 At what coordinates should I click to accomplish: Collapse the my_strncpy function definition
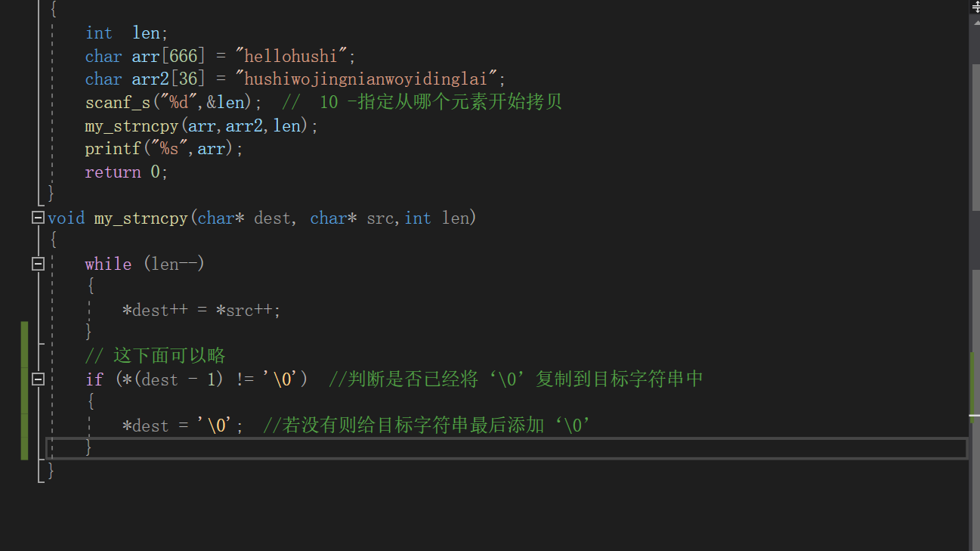(x=38, y=218)
